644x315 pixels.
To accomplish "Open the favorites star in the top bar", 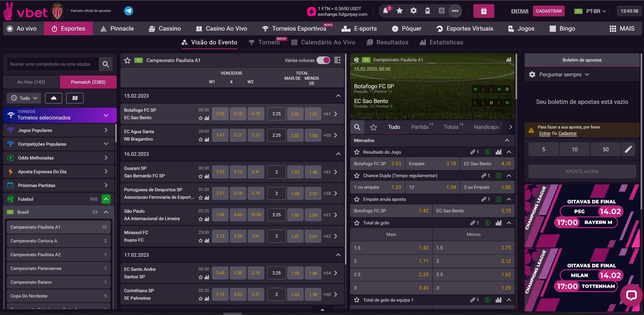I will click(399, 10).
